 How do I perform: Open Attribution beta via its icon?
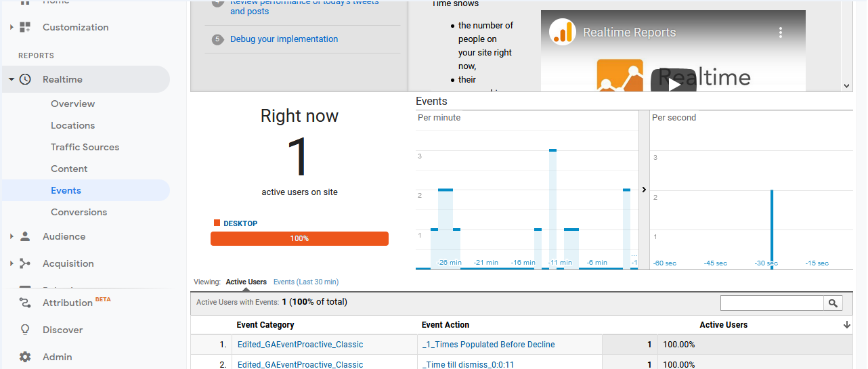click(25, 303)
